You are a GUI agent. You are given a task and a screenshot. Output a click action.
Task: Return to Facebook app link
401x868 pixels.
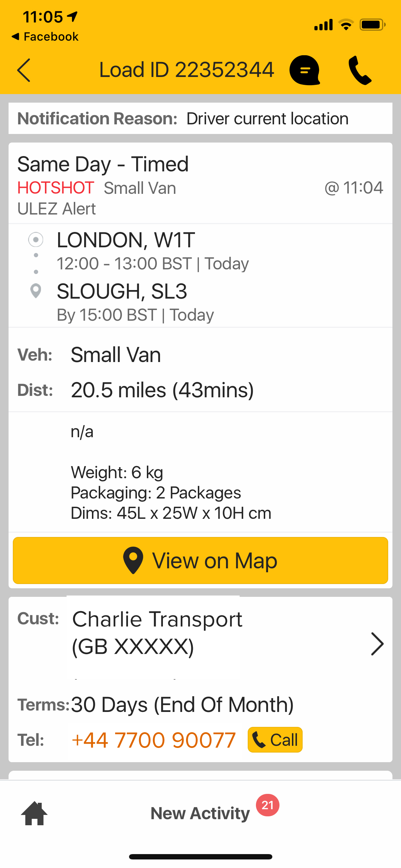(45, 37)
